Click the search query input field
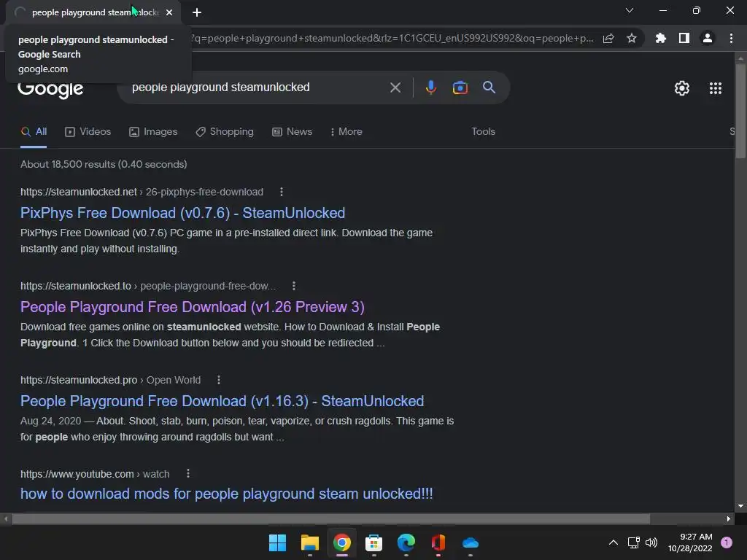Viewport: 747px width, 560px height. click(258, 87)
